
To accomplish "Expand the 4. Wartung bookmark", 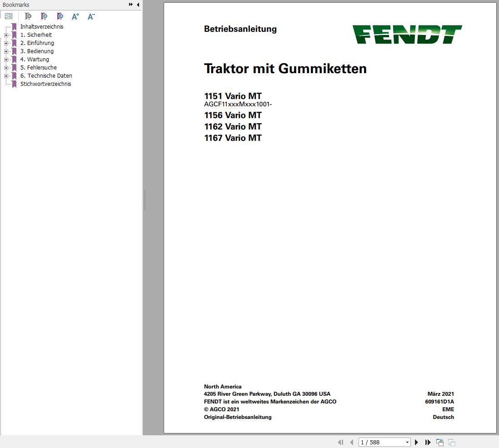I will (x=6, y=60).
